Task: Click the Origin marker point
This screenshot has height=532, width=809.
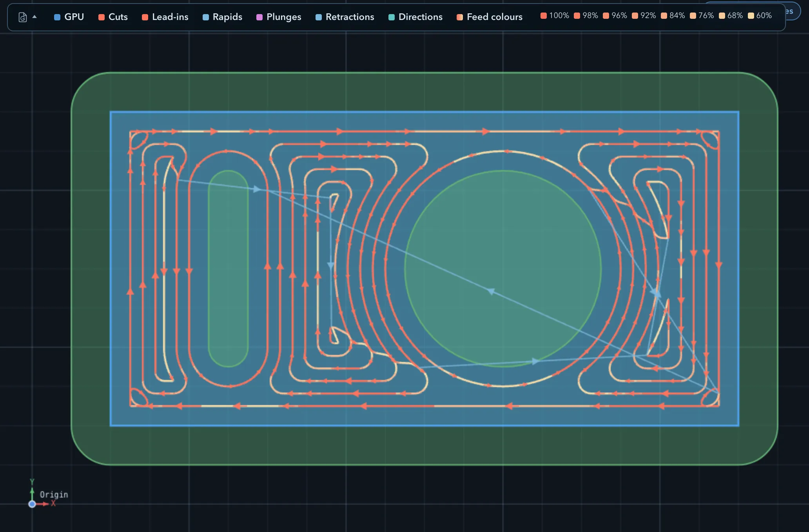Action: click(x=32, y=504)
